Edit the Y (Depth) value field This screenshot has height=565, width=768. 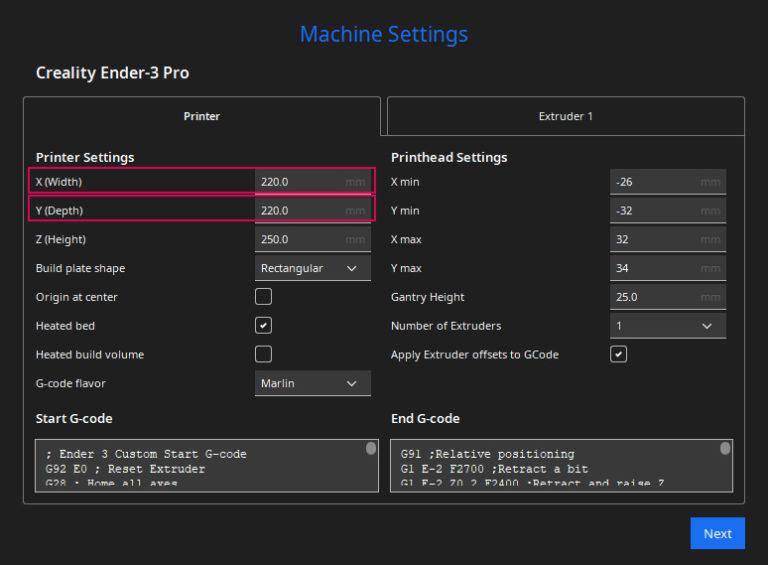(312, 211)
